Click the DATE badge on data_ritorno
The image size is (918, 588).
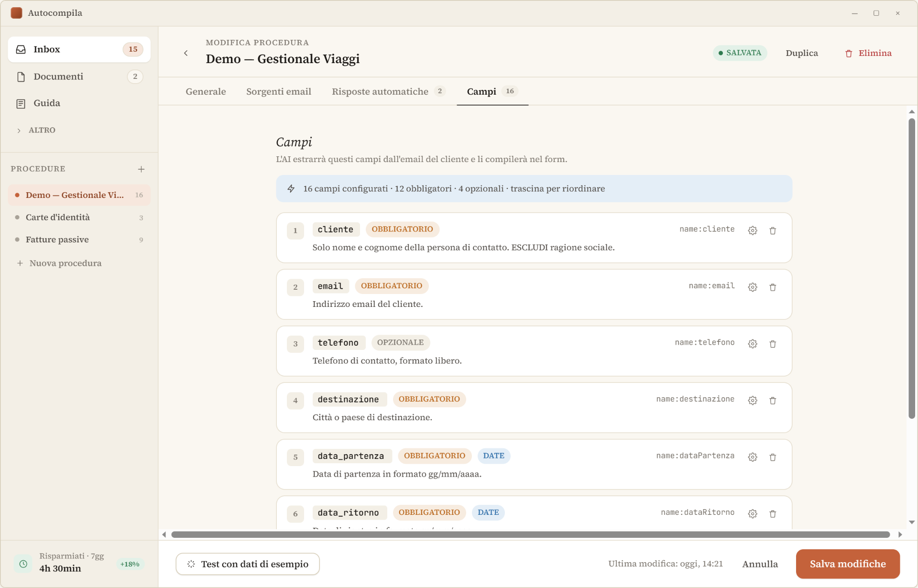[489, 512]
